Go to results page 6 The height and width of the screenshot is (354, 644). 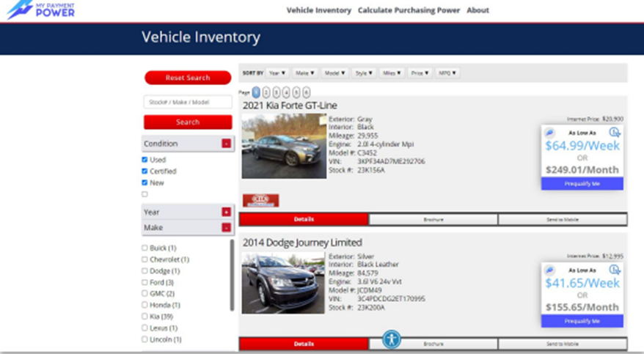pos(307,92)
